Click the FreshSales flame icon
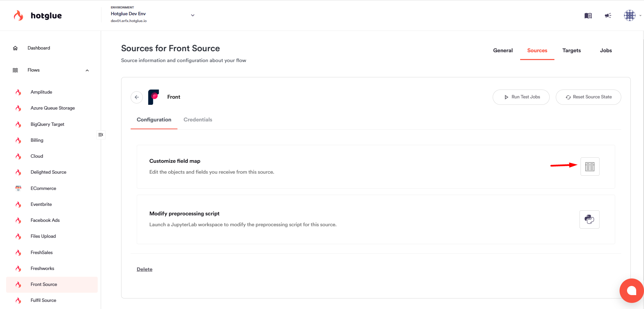 [x=18, y=253]
